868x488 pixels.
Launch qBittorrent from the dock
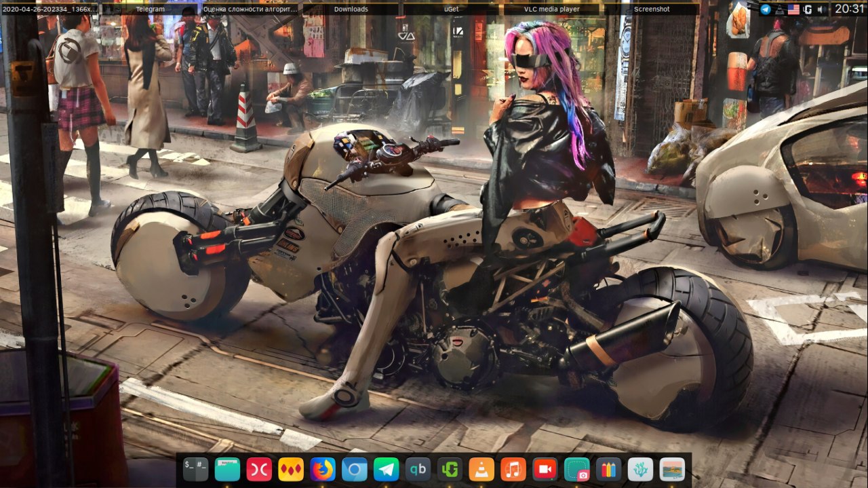[x=418, y=469]
